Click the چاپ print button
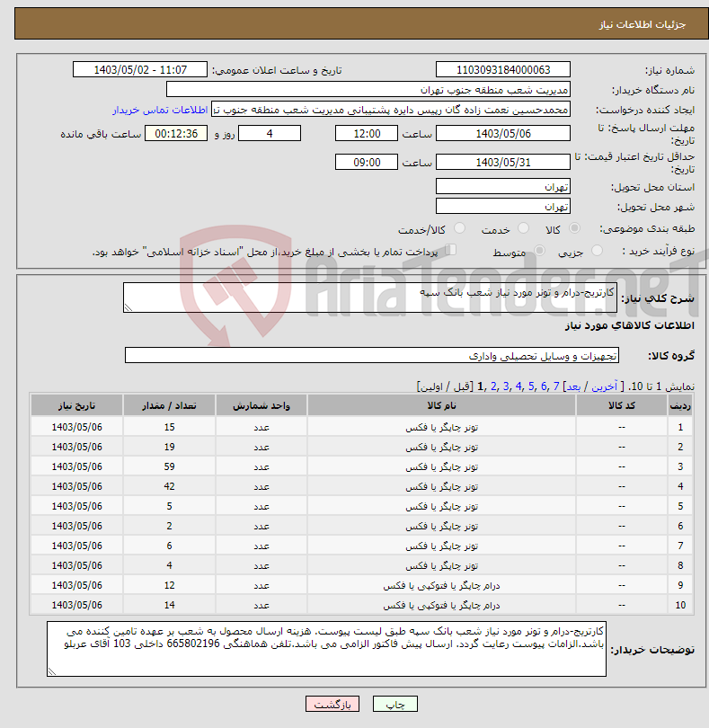 point(395,704)
